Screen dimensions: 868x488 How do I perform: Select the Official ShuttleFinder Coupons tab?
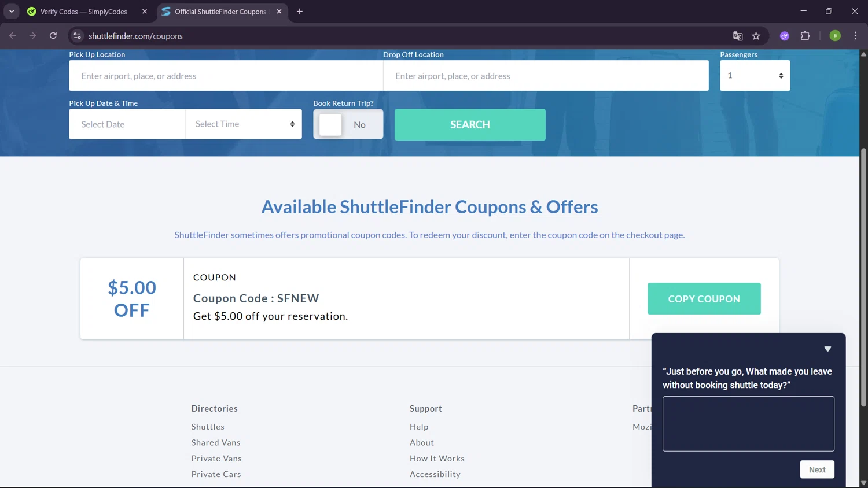click(220, 12)
